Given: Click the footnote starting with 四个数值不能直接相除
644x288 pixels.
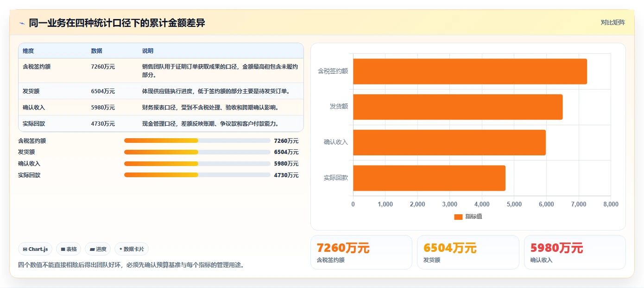Looking at the screenshot, I should click(x=131, y=265).
